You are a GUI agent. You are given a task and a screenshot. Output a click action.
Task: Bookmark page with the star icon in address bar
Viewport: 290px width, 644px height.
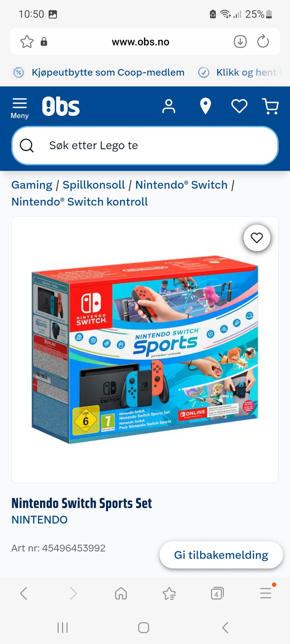27,42
